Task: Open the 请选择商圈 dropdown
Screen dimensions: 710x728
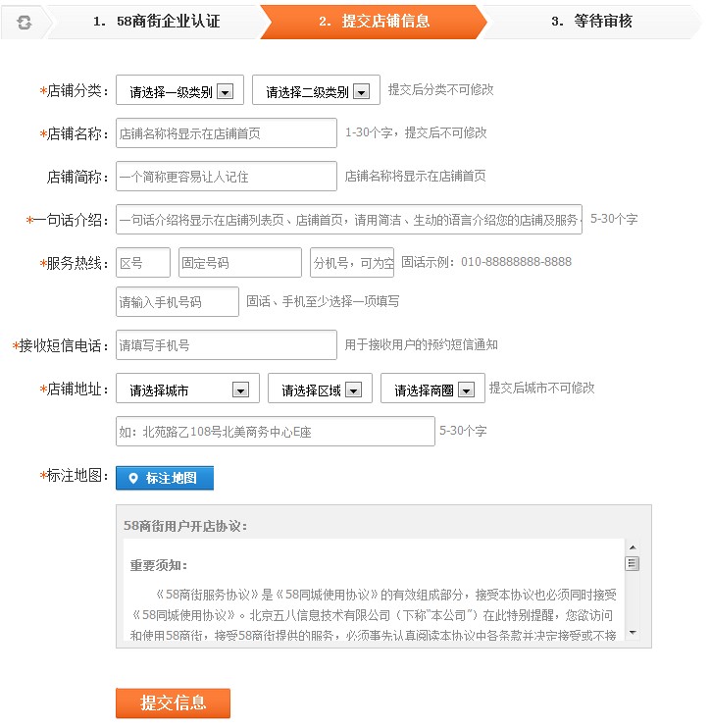Action: pos(432,390)
